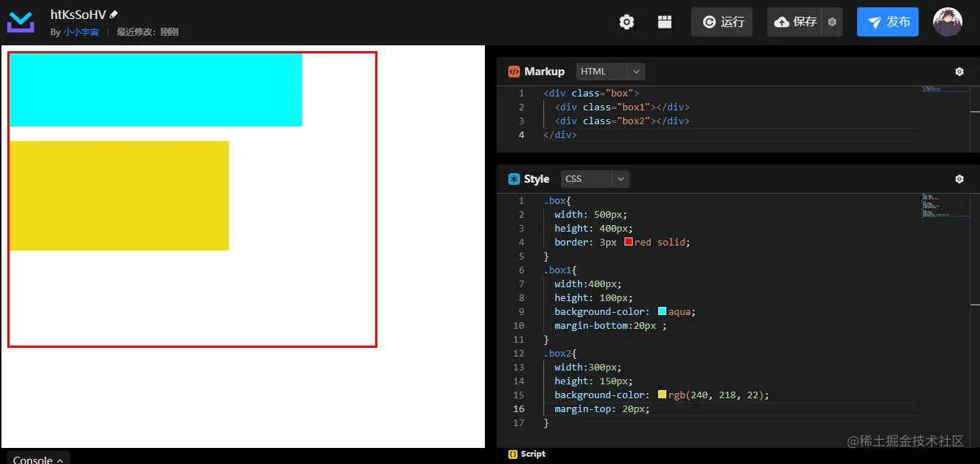The width and height of the screenshot is (980, 464).
Task: Click CSS selector '.box1{'
Action: pyautogui.click(x=560, y=270)
